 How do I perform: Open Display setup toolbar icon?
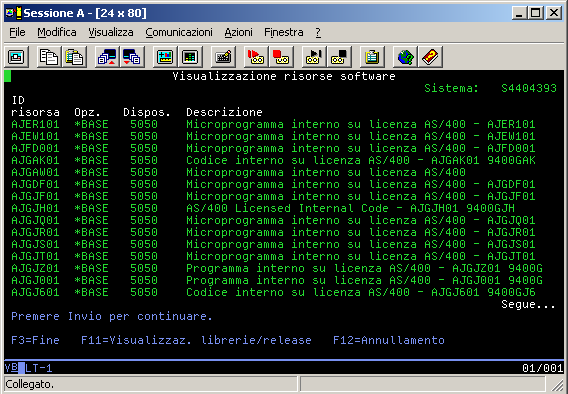pos(165,57)
